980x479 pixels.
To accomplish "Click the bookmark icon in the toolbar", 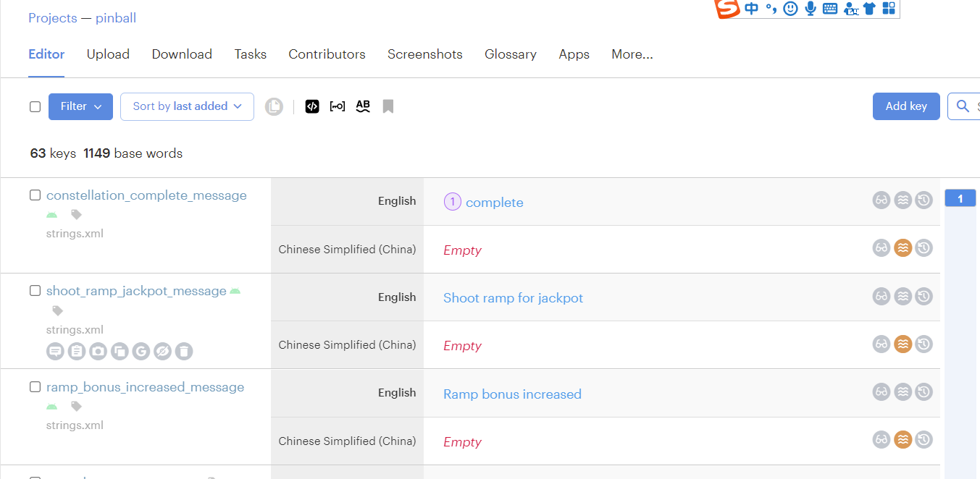I will (388, 106).
